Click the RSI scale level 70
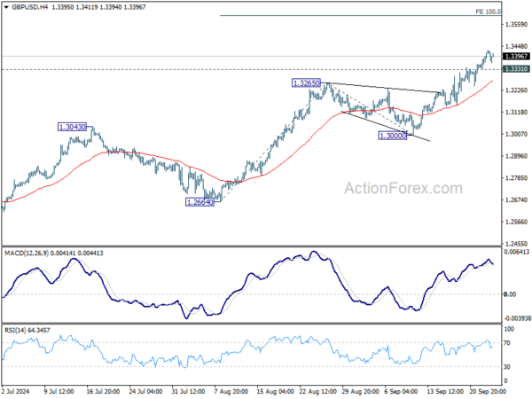The height and width of the screenshot is (399, 532). 507,343
